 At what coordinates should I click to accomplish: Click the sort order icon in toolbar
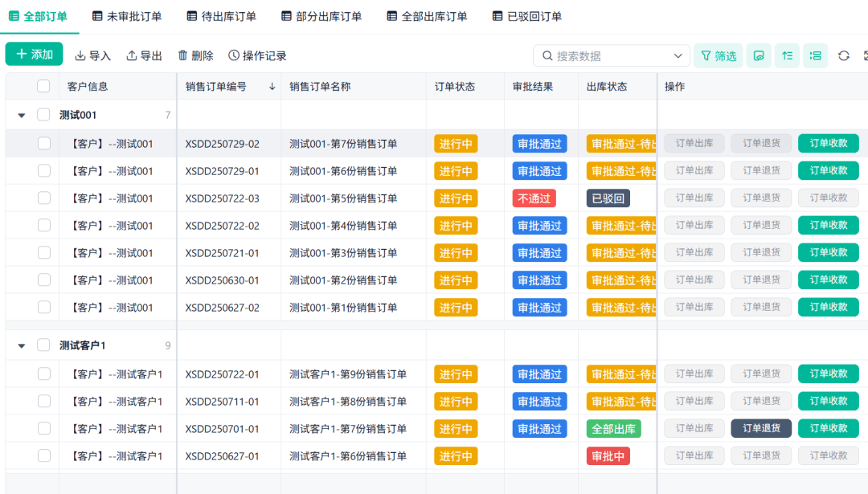point(787,56)
